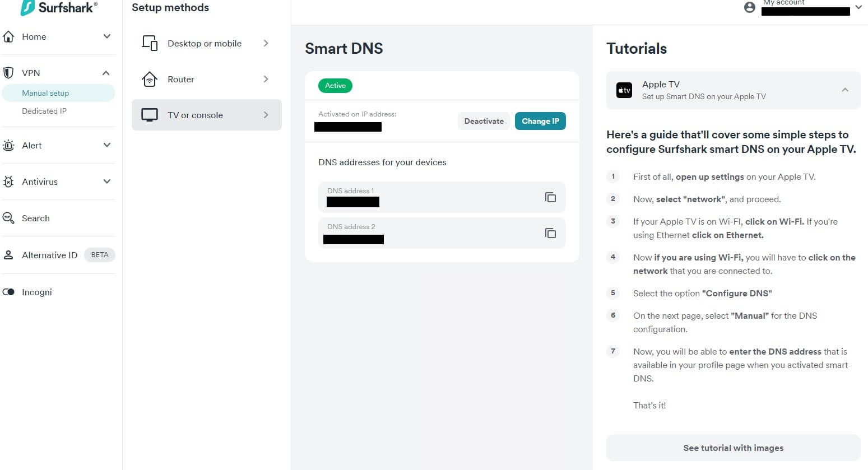
Task: Open Incogni from sidebar
Action: (x=37, y=292)
